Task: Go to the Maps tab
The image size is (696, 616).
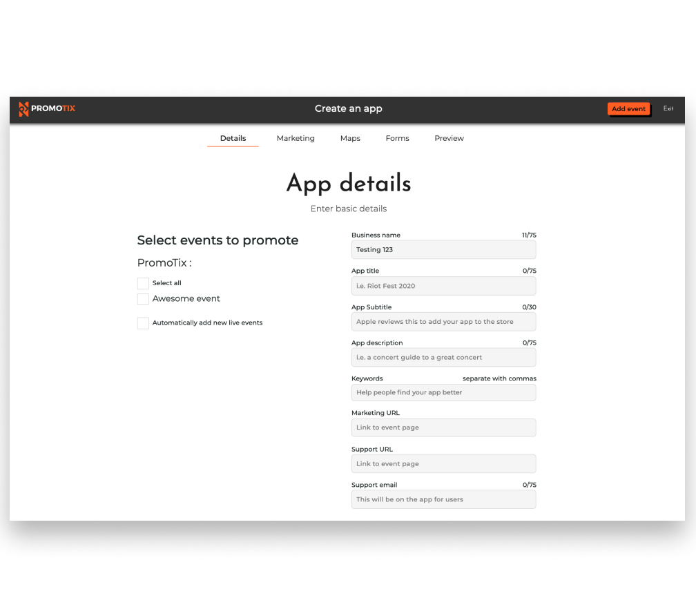Action: click(350, 138)
